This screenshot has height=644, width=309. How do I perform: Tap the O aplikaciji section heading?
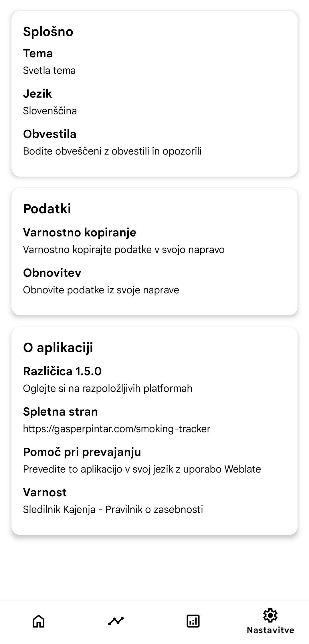click(x=58, y=347)
